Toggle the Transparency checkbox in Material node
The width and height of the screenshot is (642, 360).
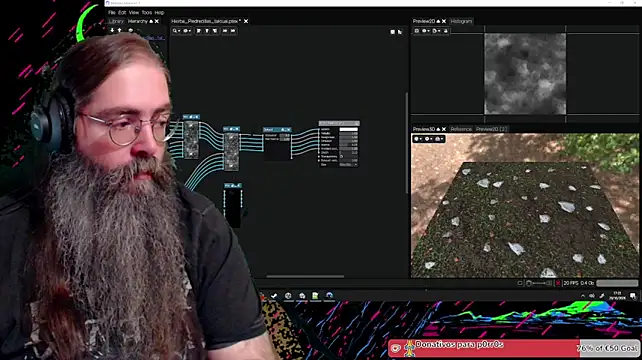pos(341,156)
